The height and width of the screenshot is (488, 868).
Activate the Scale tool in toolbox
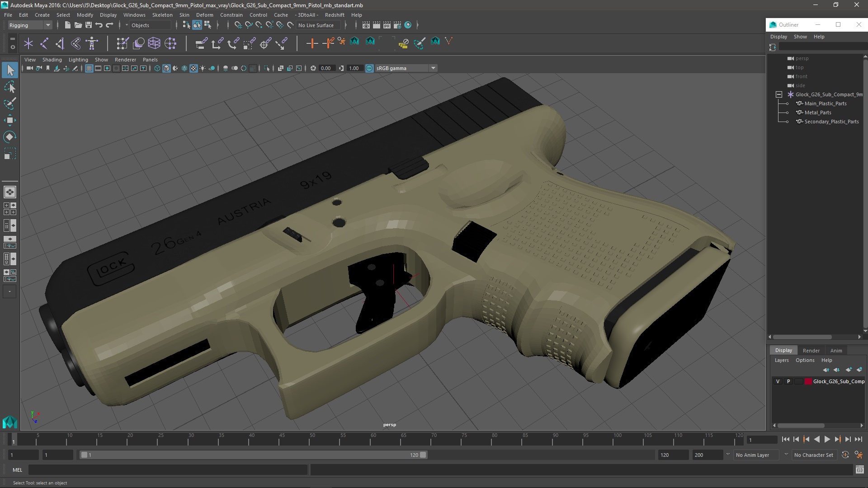pos(10,154)
